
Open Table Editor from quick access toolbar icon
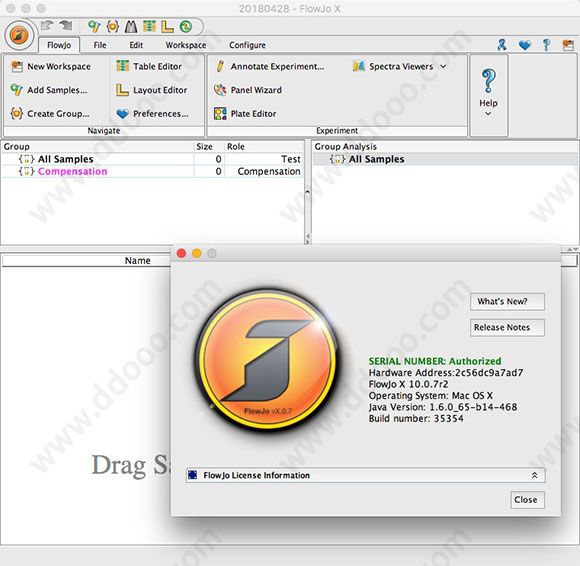149,26
